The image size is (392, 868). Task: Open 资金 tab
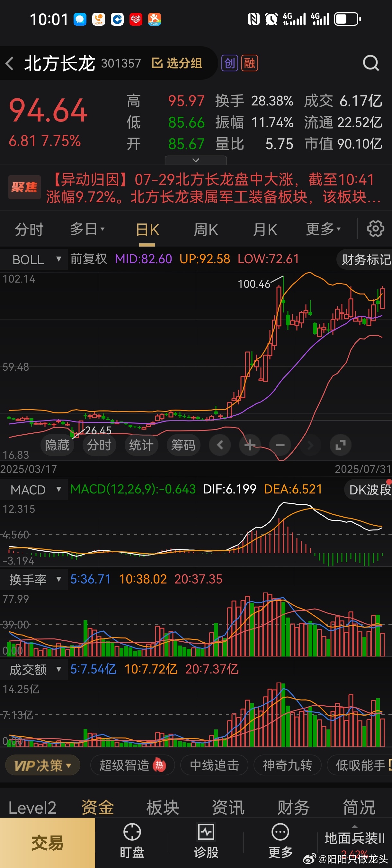click(x=98, y=808)
